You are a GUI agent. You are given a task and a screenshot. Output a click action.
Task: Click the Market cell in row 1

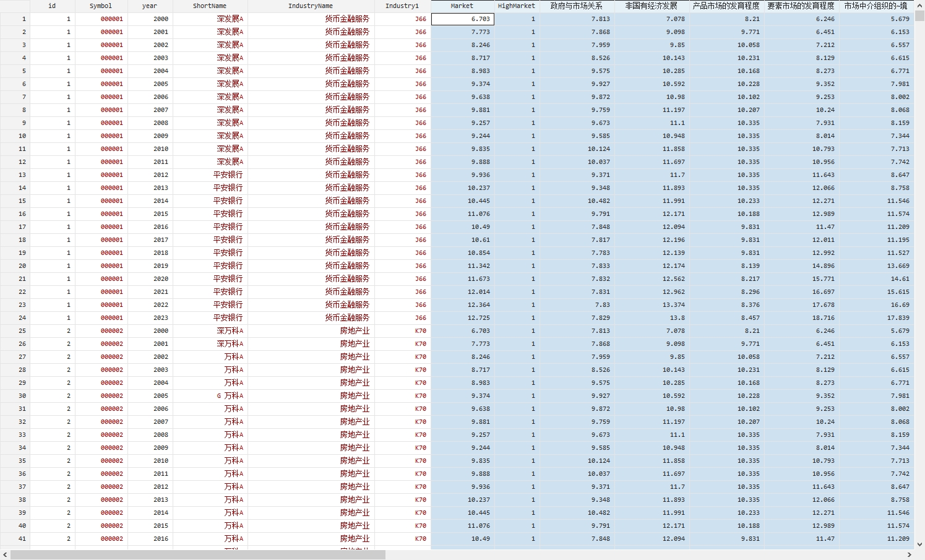[x=463, y=19]
